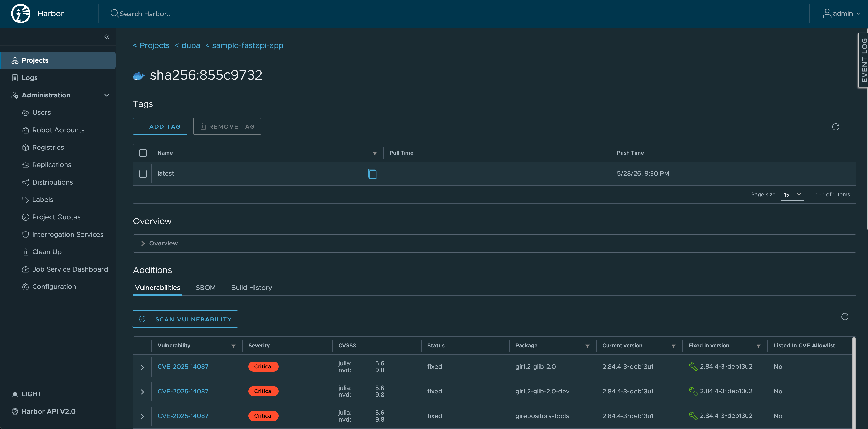
Task: Expand the Overview panel
Action: click(494, 244)
